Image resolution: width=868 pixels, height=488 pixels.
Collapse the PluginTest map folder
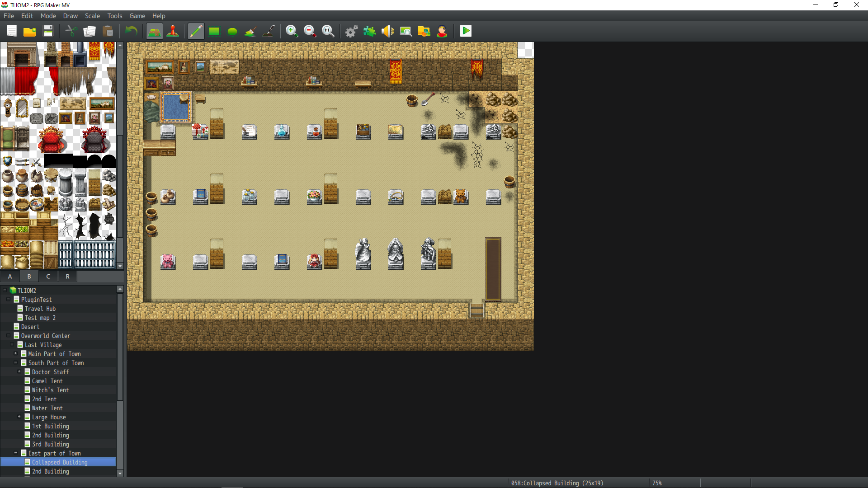8,299
